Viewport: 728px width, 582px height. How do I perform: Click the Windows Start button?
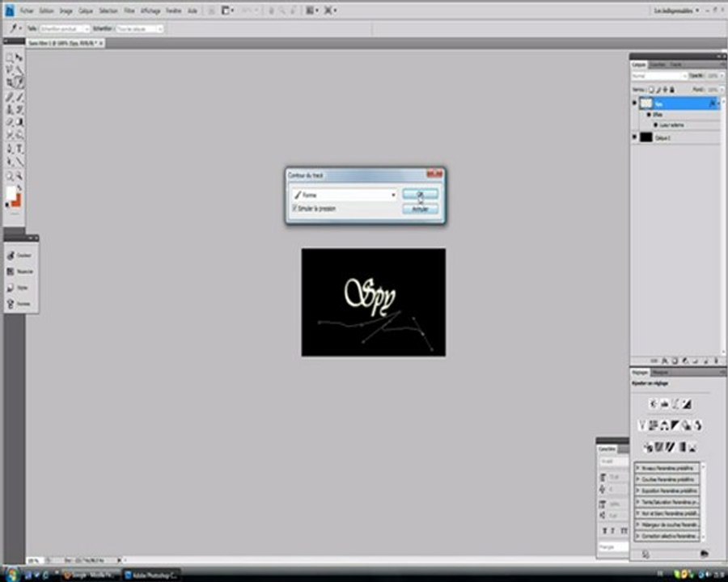coord(11,575)
